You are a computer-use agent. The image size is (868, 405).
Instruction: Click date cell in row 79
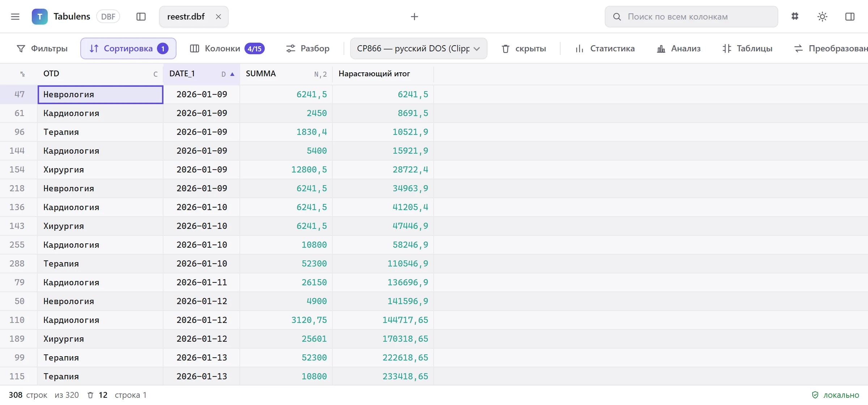click(x=201, y=282)
